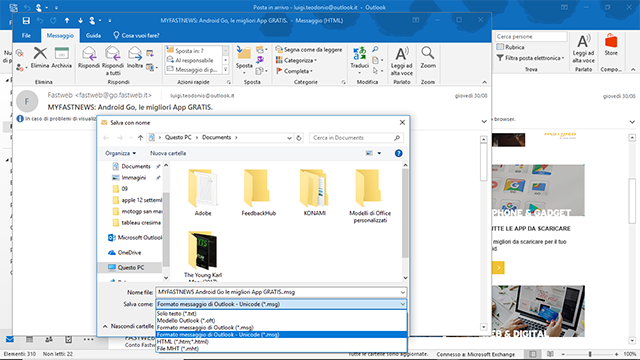Open Completa flag dropdown
640x360 pixels.
click(295, 71)
